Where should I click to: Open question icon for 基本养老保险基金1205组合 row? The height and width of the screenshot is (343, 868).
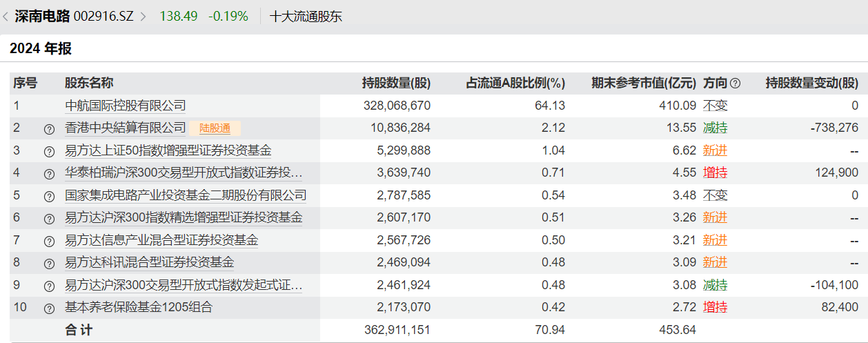coord(49,308)
